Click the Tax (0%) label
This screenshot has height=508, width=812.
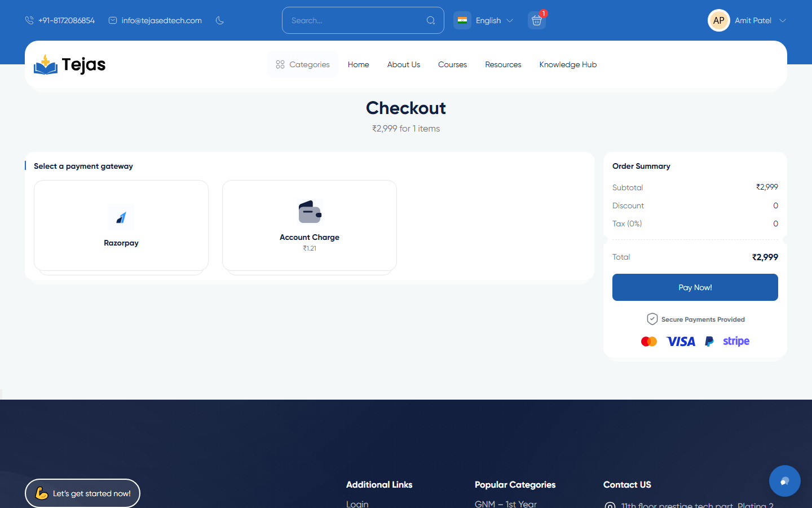click(x=627, y=224)
